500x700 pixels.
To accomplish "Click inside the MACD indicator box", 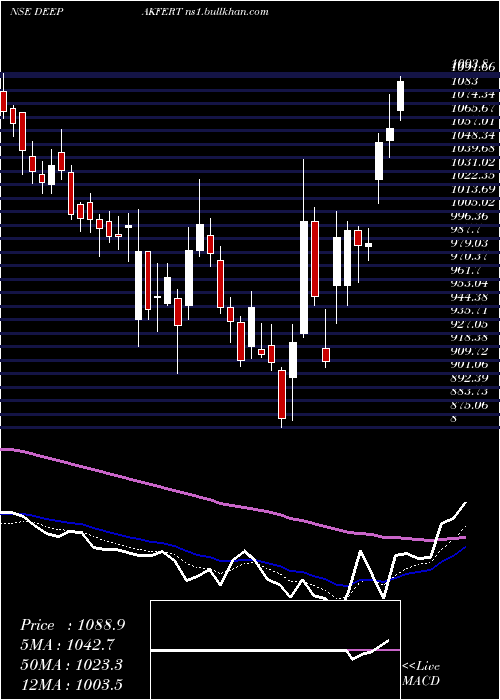I will click(x=275, y=650).
